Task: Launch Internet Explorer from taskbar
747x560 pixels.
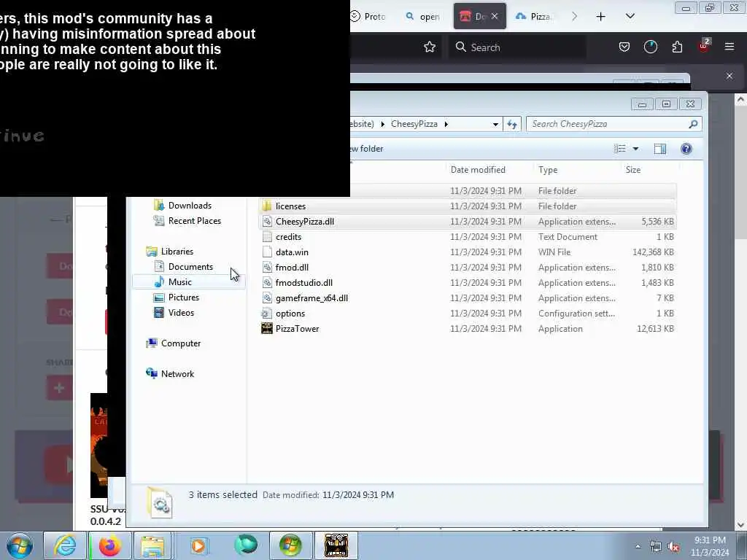Action: pyautogui.click(x=64, y=545)
